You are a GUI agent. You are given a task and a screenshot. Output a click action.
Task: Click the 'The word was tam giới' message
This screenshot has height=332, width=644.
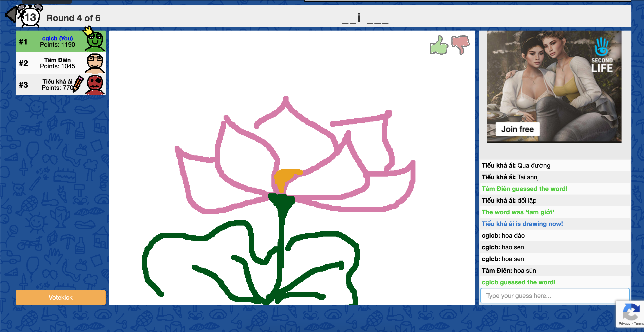(x=517, y=212)
